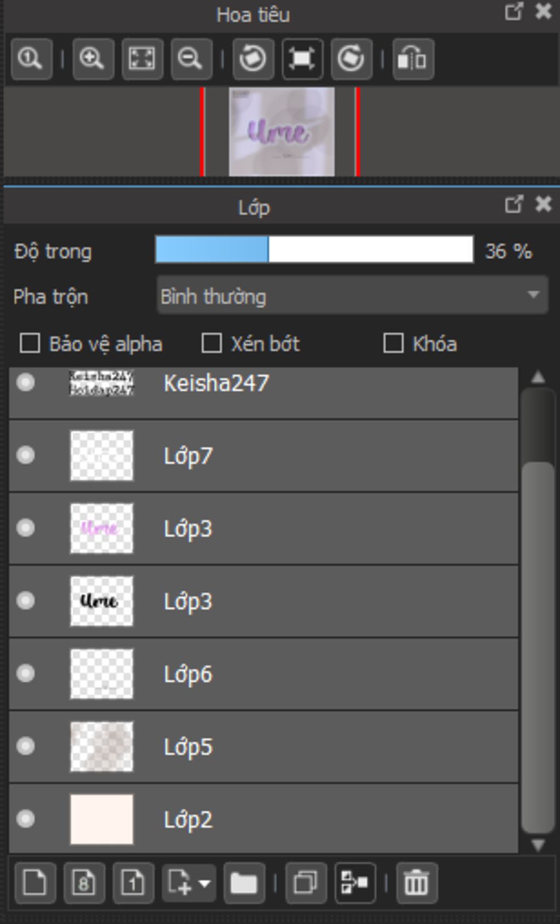The image size is (560, 924).
Task: Create a new layer folder
Action: coord(244,882)
